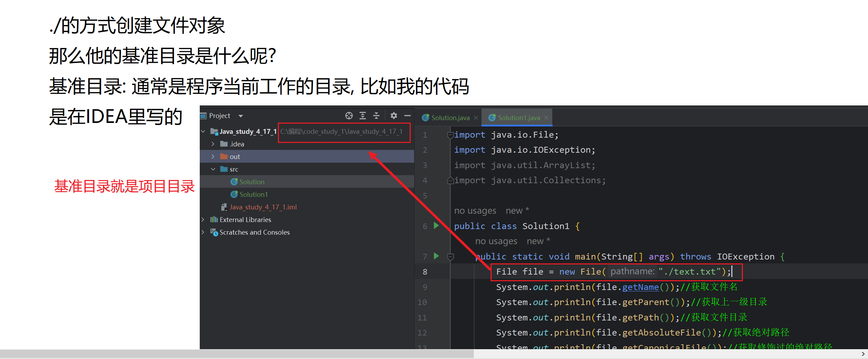Click the External Libraries icon

(215, 219)
